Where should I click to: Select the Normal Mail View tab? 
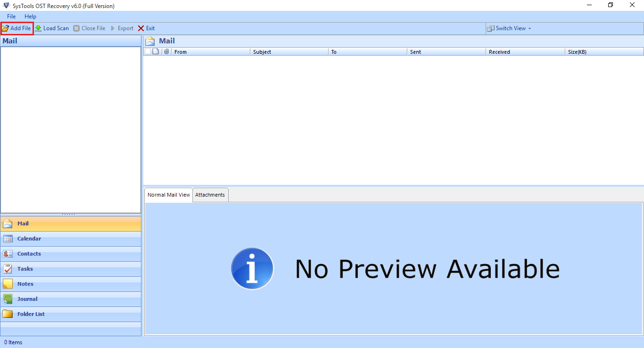point(169,195)
